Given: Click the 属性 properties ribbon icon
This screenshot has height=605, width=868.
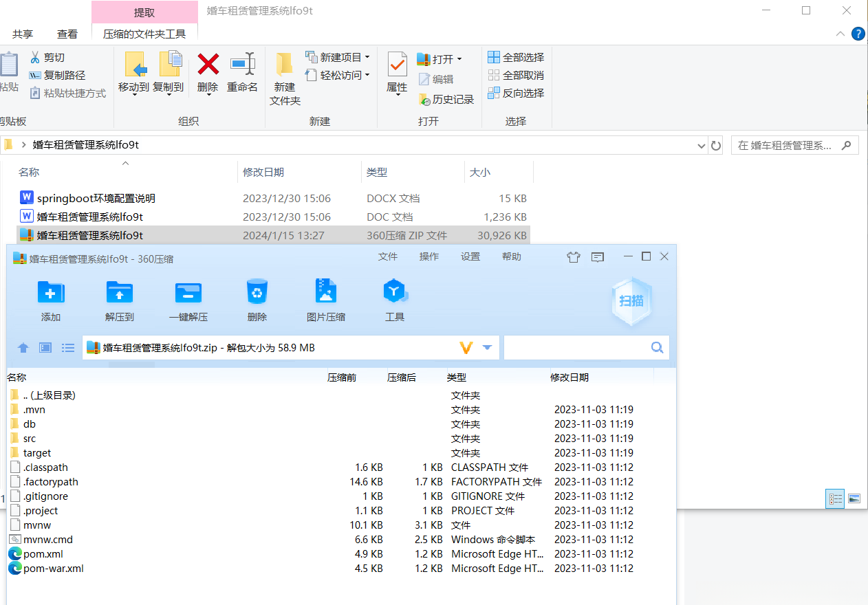Looking at the screenshot, I should point(398,65).
